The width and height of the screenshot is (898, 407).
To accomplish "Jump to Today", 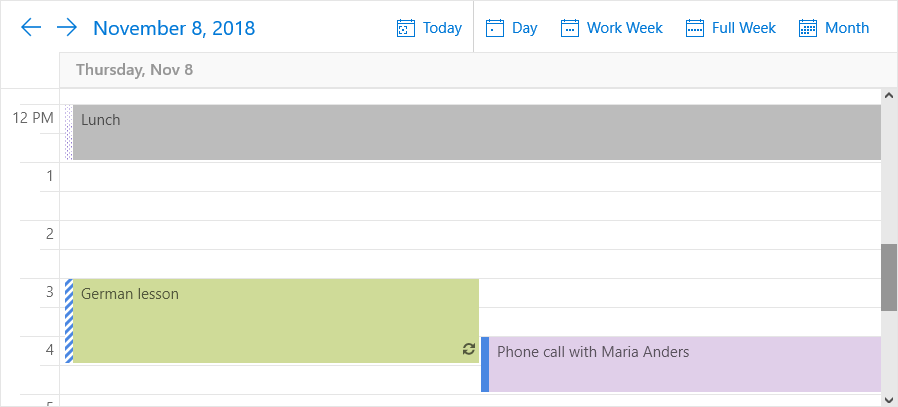I will [x=442, y=28].
